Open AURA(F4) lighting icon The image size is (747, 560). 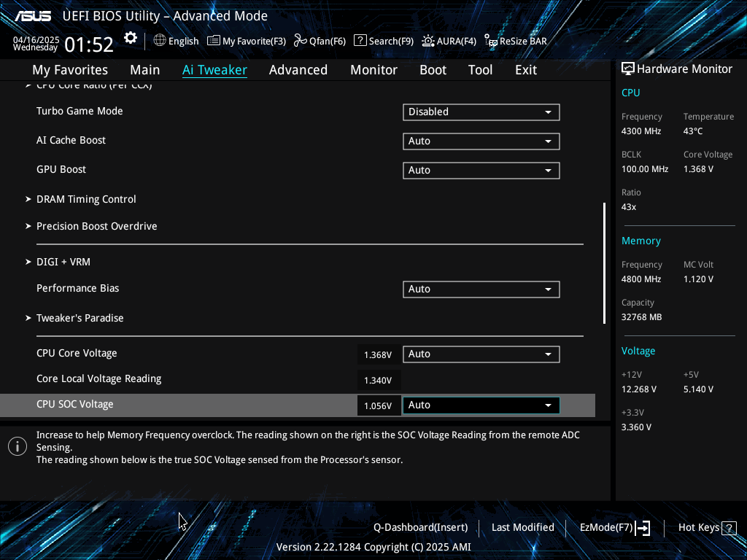[427, 41]
